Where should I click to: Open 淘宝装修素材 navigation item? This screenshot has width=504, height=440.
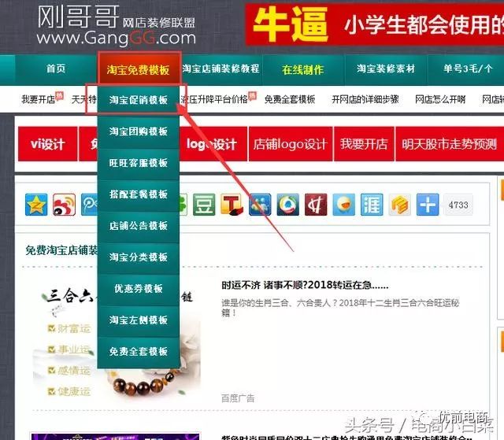click(386, 68)
